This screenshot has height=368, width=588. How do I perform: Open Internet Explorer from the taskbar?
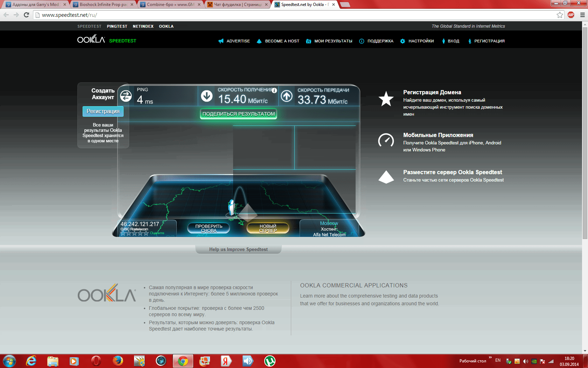coord(31,361)
